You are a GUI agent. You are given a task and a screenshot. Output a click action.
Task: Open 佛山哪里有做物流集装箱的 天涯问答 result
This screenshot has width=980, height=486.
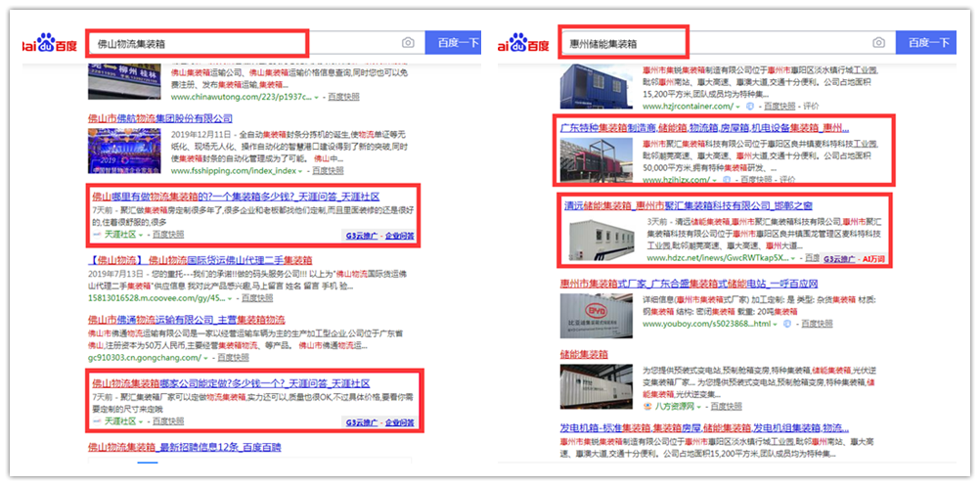[237, 197]
